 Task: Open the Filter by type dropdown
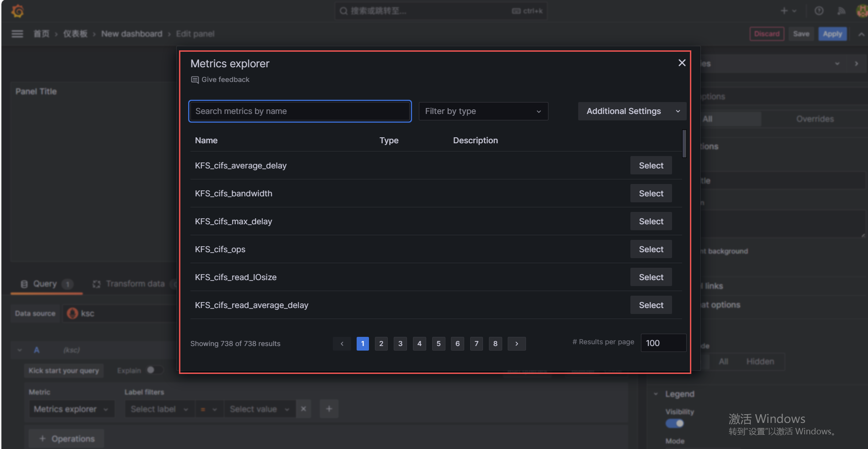click(483, 111)
